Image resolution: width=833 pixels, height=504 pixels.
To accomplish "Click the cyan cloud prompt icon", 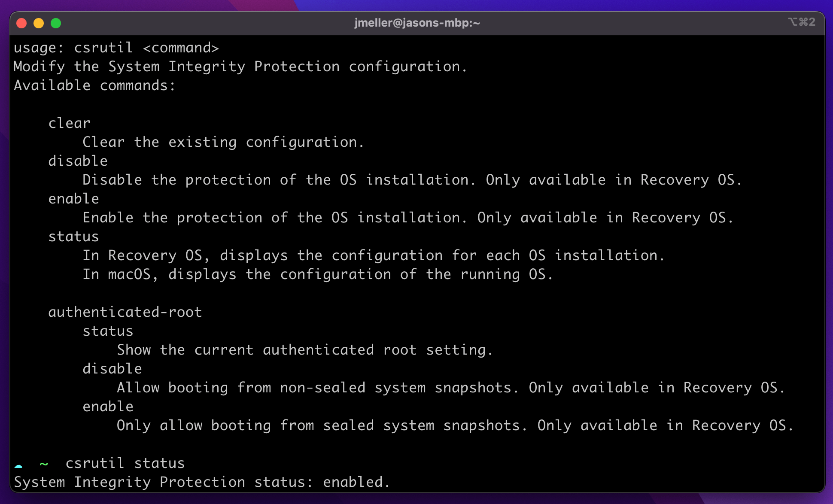I will coord(18,465).
